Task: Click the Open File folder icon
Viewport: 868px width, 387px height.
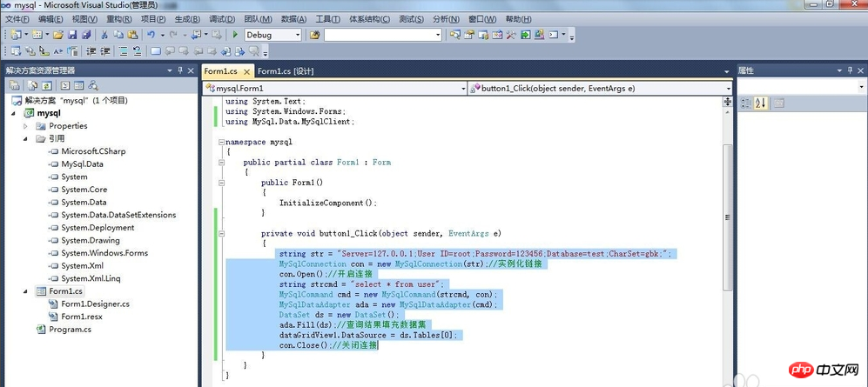Action: pyautogui.click(x=58, y=35)
